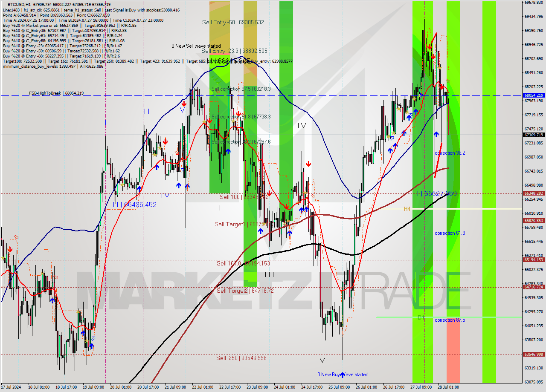This screenshot has height=392, width=546.
Task: Click the current price tag 67369.719 on axis
Action: point(534,135)
